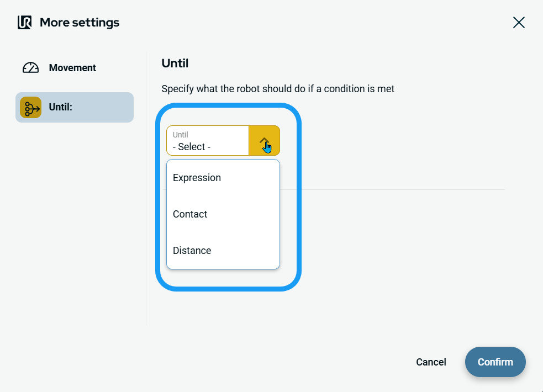Open the Movement settings tab

(x=72, y=68)
